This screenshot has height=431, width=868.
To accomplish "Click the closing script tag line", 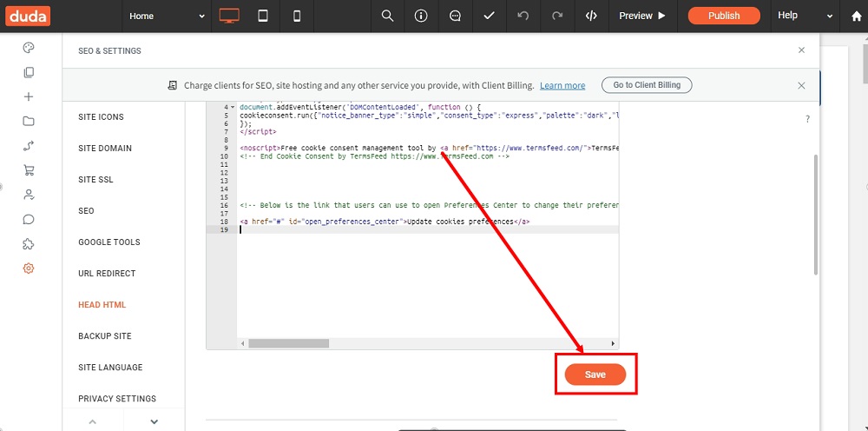I will click(258, 132).
